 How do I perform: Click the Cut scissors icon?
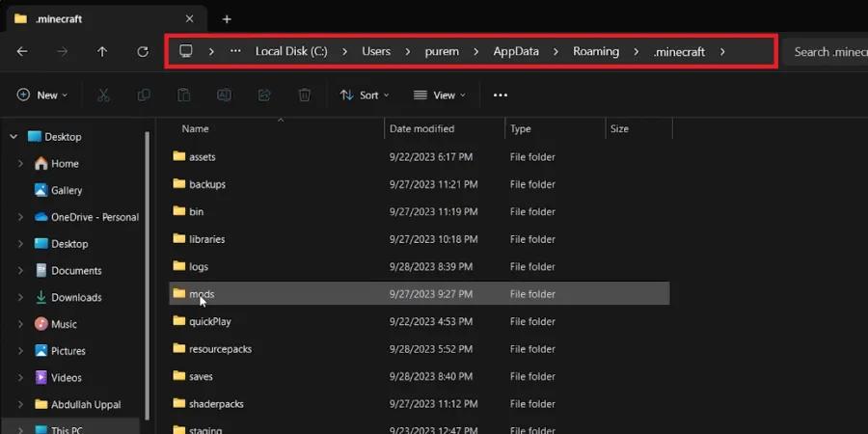(103, 95)
